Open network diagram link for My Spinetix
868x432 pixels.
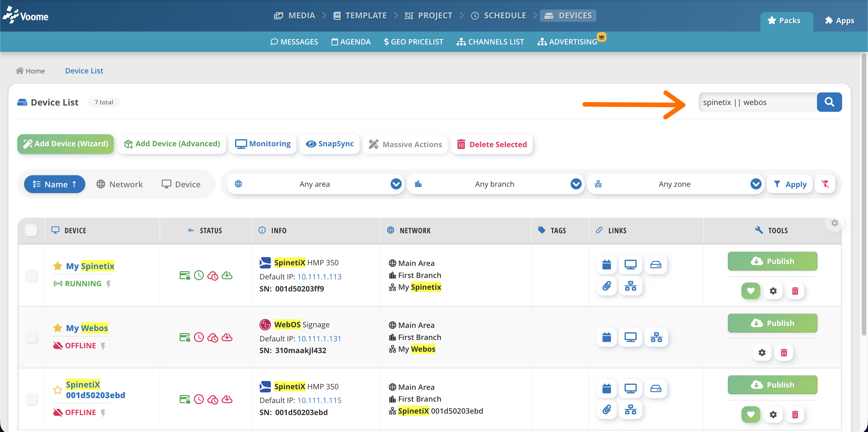pyautogui.click(x=630, y=286)
